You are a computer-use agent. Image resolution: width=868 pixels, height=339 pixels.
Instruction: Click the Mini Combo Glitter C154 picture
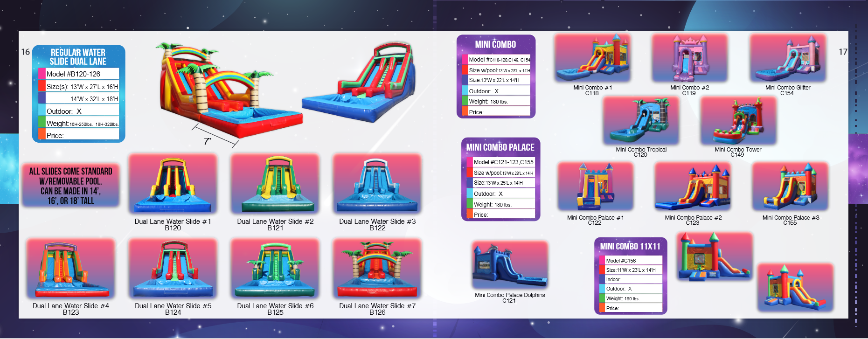click(x=788, y=58)
